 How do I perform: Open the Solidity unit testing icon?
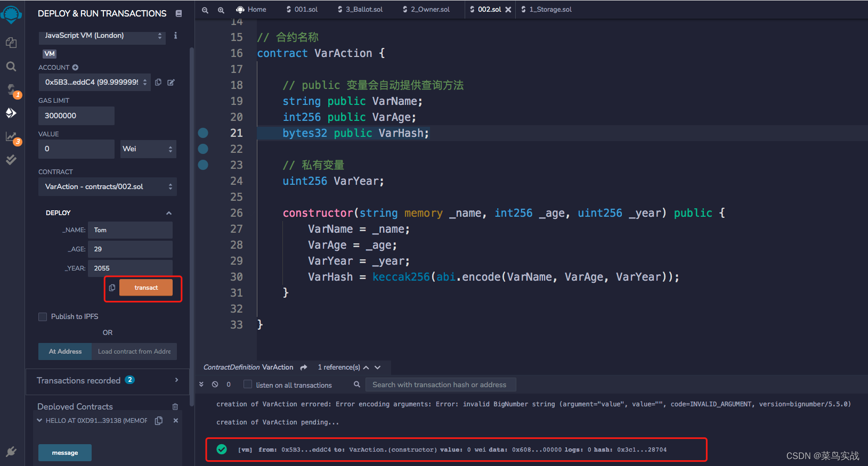pos(11,160)
